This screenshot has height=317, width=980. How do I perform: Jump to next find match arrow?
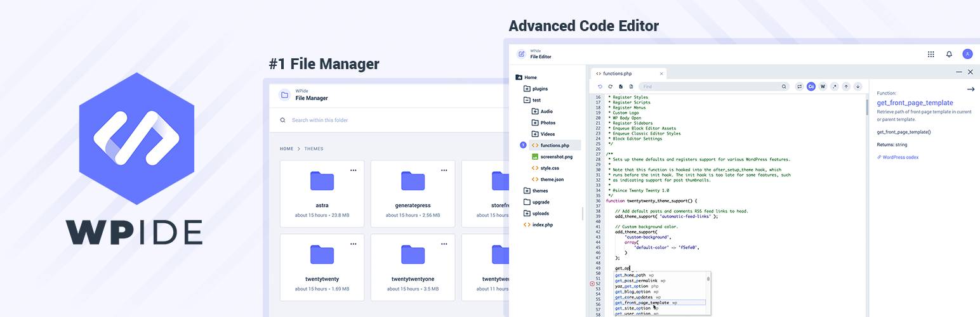857,86
